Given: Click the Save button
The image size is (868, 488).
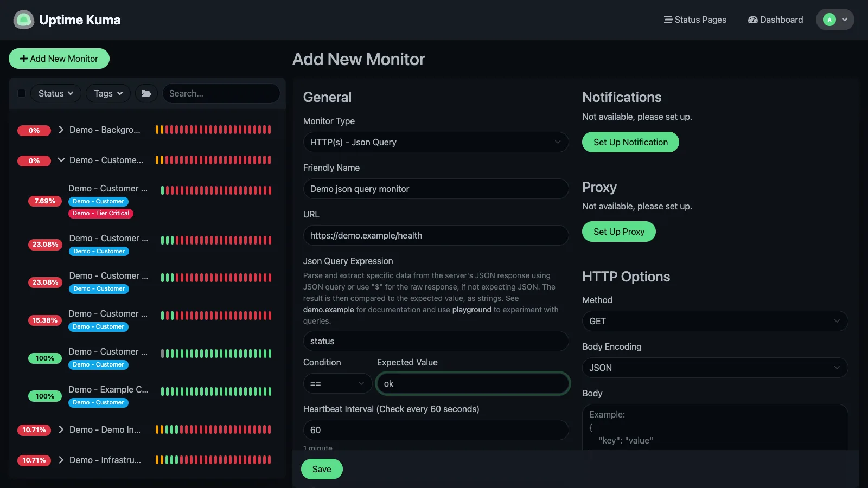Looking at the screenshot, I should point(322,469).
